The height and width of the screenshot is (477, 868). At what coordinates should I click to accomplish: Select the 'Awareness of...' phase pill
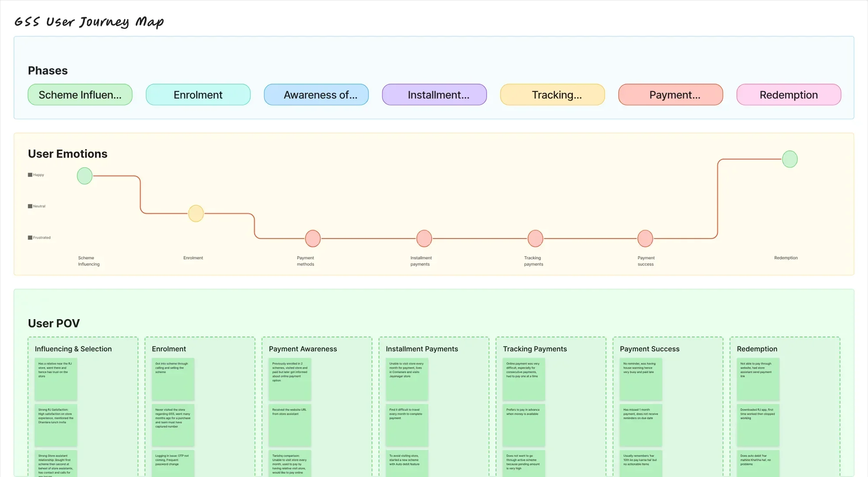tap(316, 95)
